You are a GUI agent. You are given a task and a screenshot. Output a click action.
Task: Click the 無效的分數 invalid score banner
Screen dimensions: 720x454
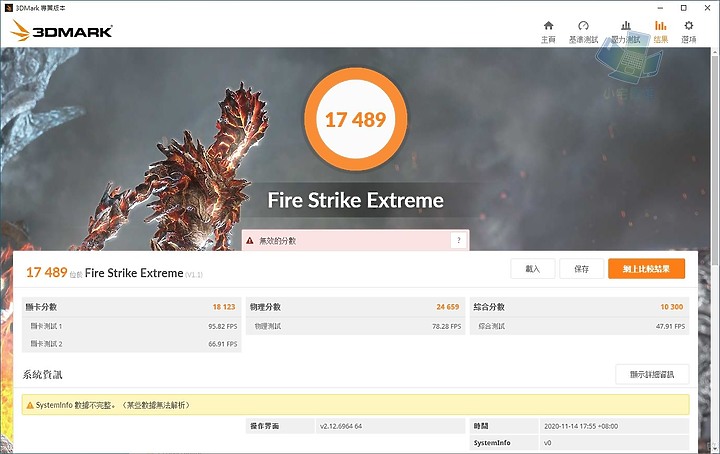[x=355, y=240]
